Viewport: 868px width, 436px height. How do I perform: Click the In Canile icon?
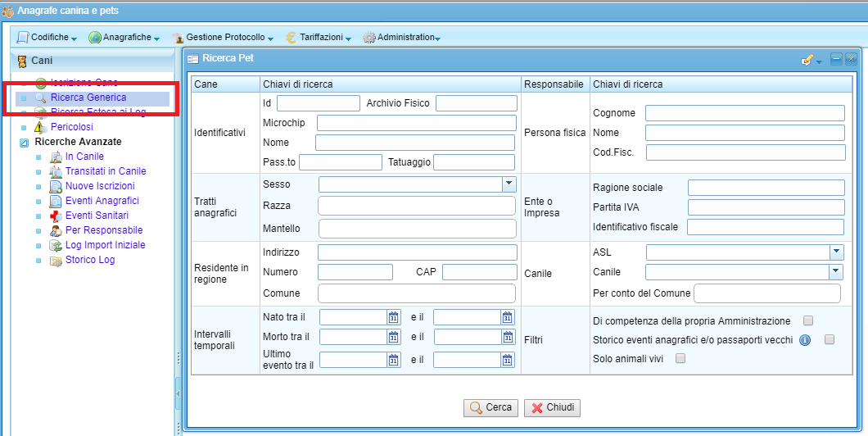pyautogui.click(x=56, y=157)
